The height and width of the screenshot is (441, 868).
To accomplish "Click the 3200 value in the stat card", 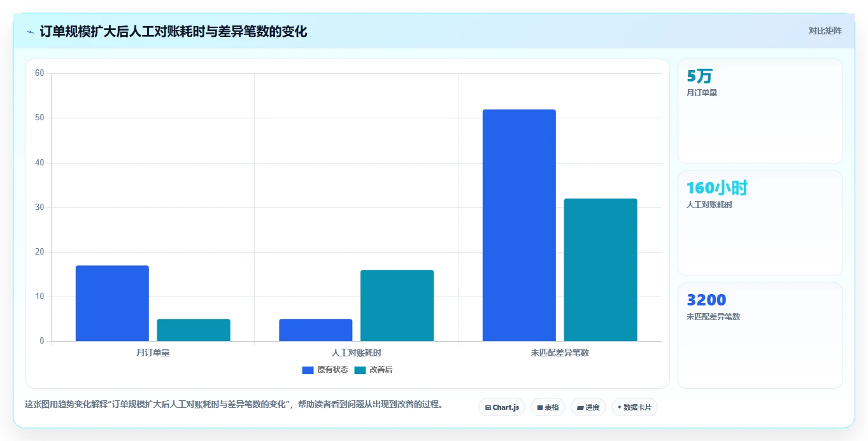I will (x=706, y=300).
